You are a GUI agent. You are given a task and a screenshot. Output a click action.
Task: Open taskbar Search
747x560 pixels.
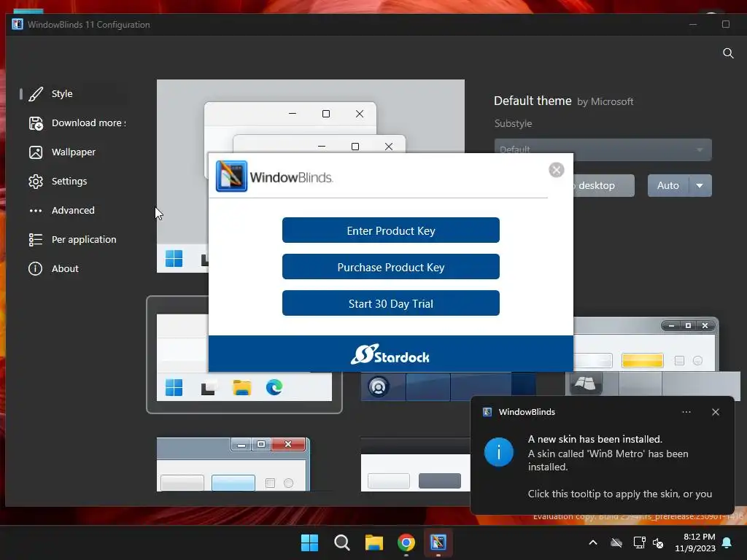[342, 542]
